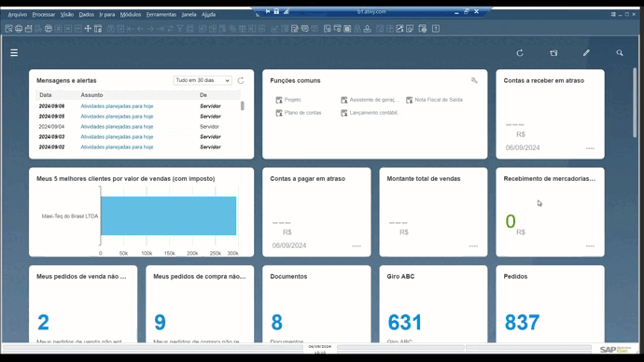Open options on Contas a pagar card
Viewport: 644px width, 362px height.
pos(357,246)
